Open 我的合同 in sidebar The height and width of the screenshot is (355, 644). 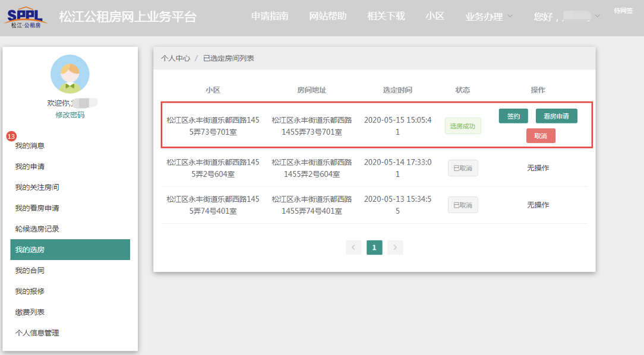(x=30, y=271)
